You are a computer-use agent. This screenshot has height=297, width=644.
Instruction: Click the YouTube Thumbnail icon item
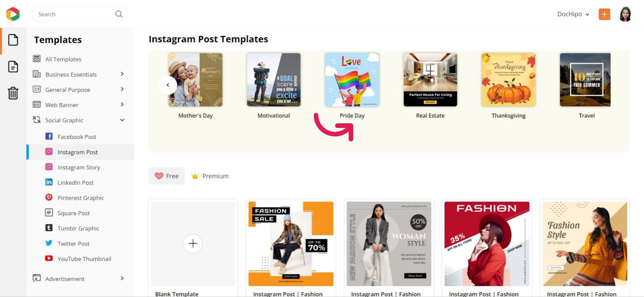[x=49, y=258]
